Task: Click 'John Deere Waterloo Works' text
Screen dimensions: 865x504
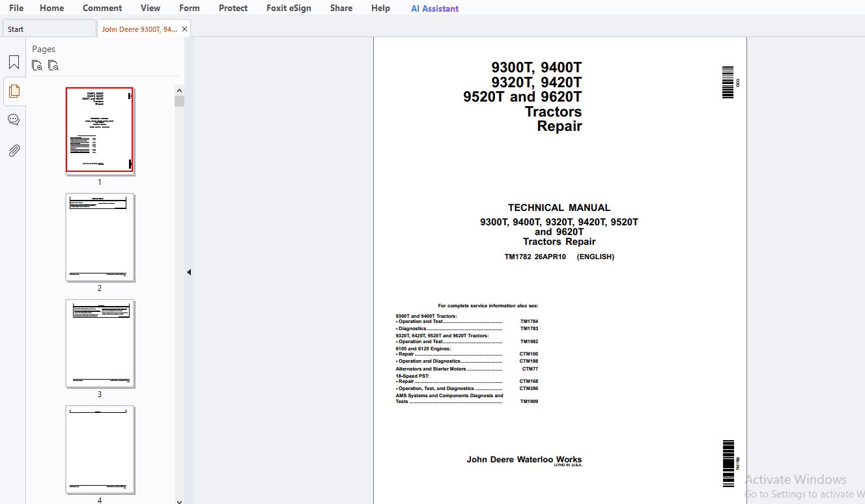Action: [524, 459]
